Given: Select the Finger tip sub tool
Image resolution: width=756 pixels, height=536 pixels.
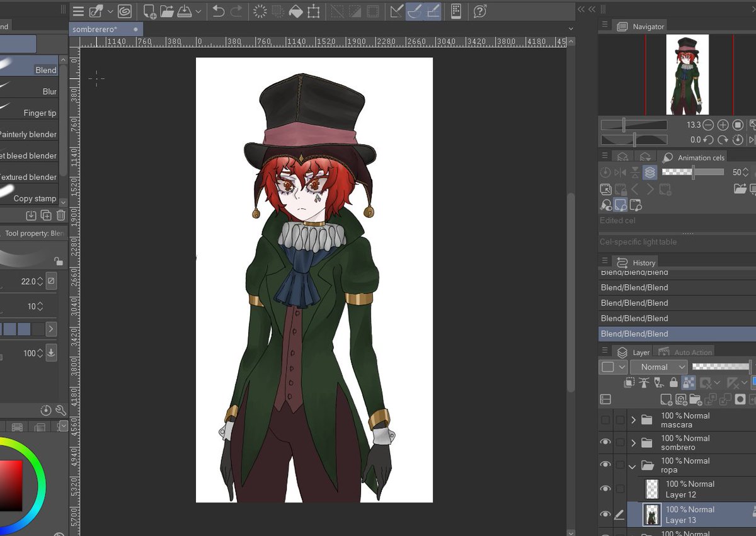Looking at the screenshot, I should 29,109.
